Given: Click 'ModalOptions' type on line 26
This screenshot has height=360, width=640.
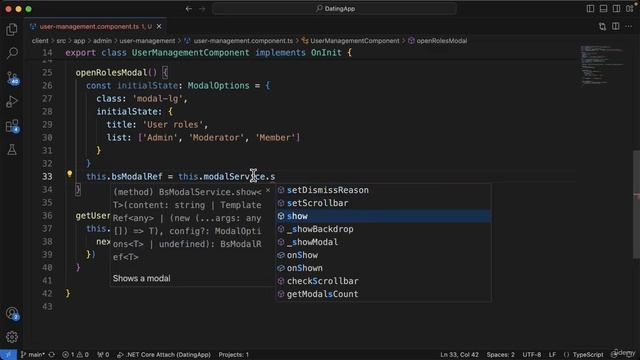Looking at the screenshot, I should click(218, 86).
